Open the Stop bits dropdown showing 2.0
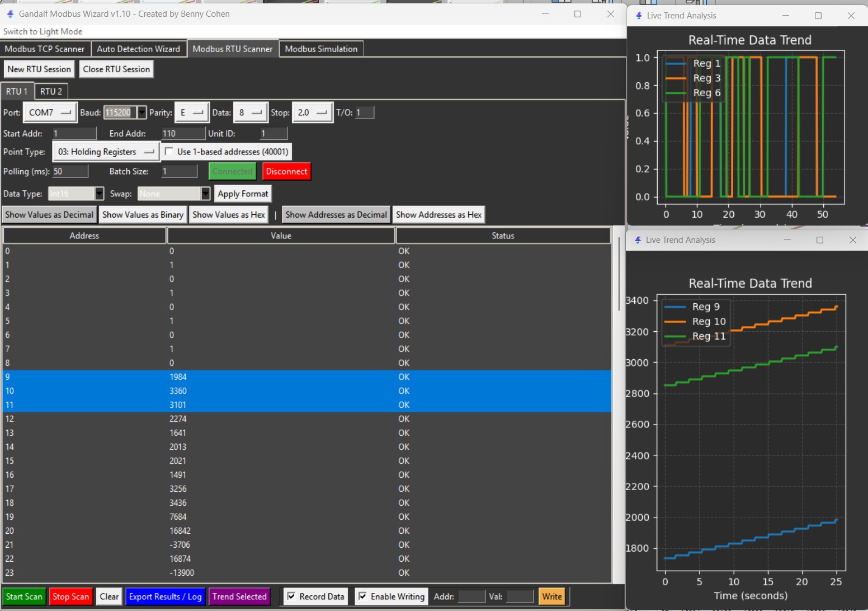The width and height of the screenshot is (868, 611). tap(312, 112)
